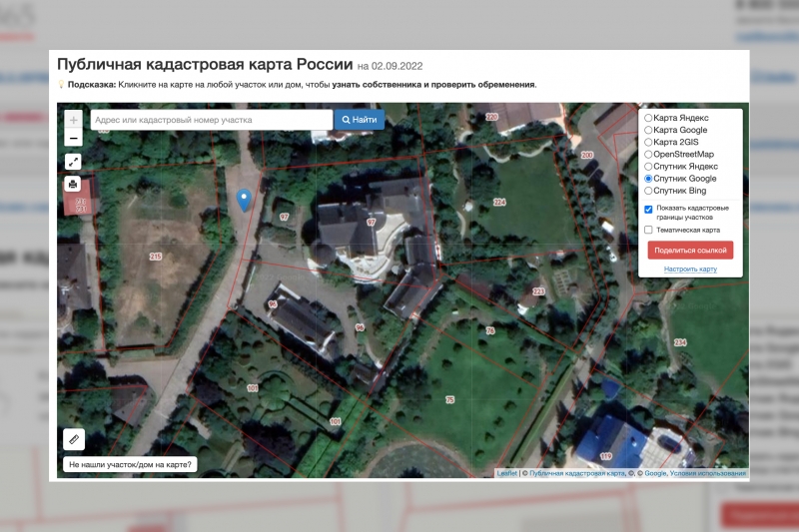Click parcel label 234 on map
This screenshot has height=532, width=799.
(x=680, y=342)
